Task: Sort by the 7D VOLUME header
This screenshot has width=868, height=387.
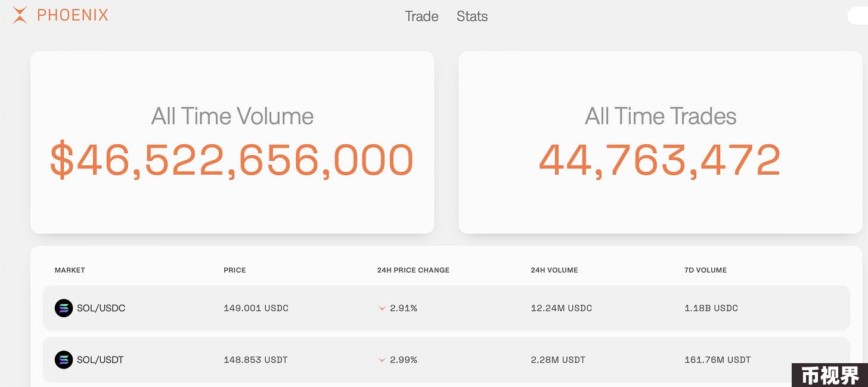Action: (x=706, y=270)
